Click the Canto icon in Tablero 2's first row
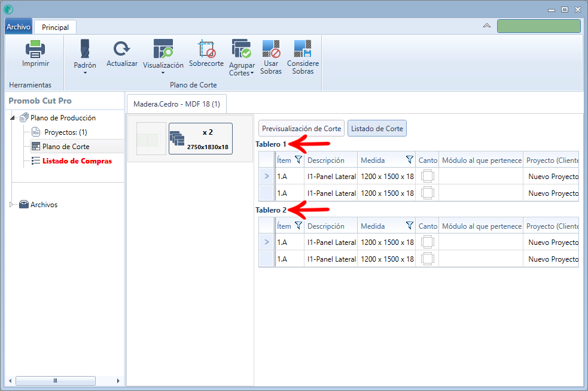This screenshot has height=391, width=588. (428, 242)
